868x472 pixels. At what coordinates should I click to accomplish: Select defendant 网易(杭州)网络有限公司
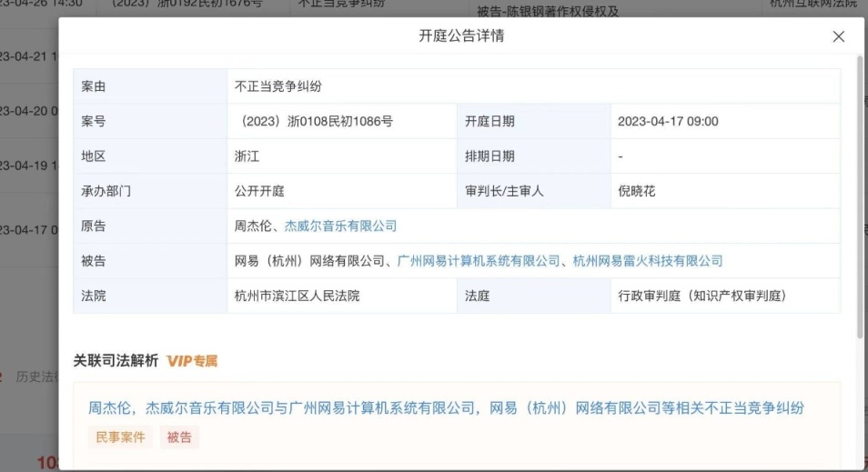tap(308, 261)
